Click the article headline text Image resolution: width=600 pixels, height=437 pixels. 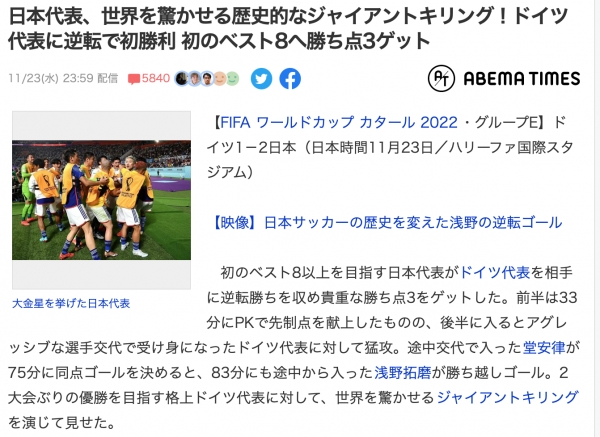click(x=288, y=29)
